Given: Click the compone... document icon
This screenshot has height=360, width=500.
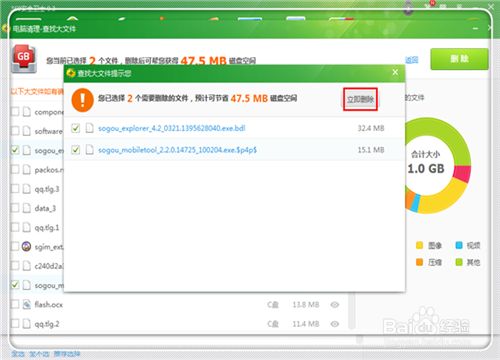Looking at the screenshot, I should pos(27,111).
